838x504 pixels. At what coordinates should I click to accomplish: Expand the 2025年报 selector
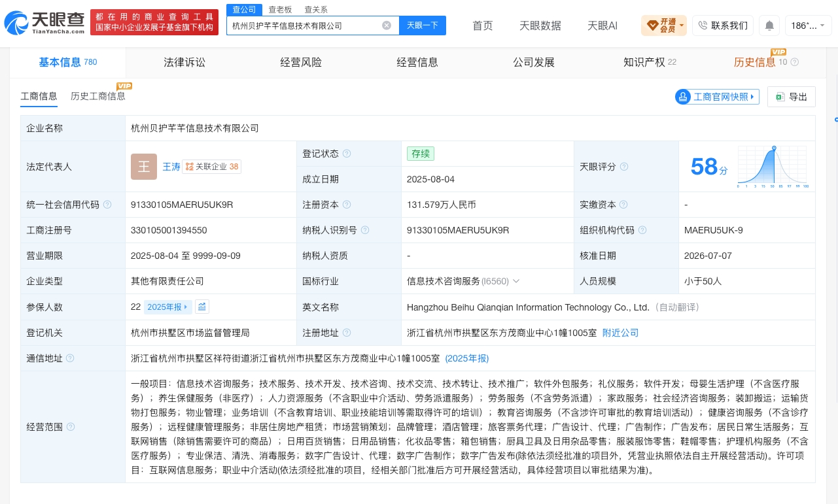(168, 307)
